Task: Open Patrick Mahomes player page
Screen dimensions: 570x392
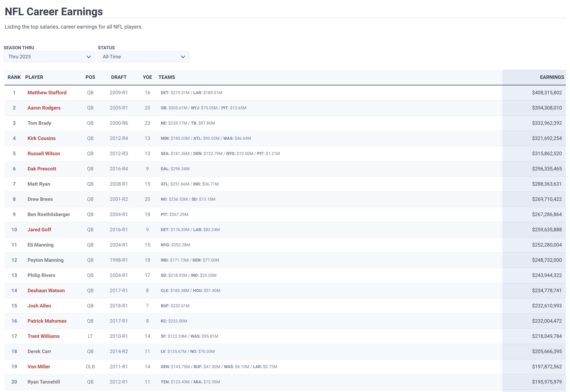Action: tap(47, 321)
